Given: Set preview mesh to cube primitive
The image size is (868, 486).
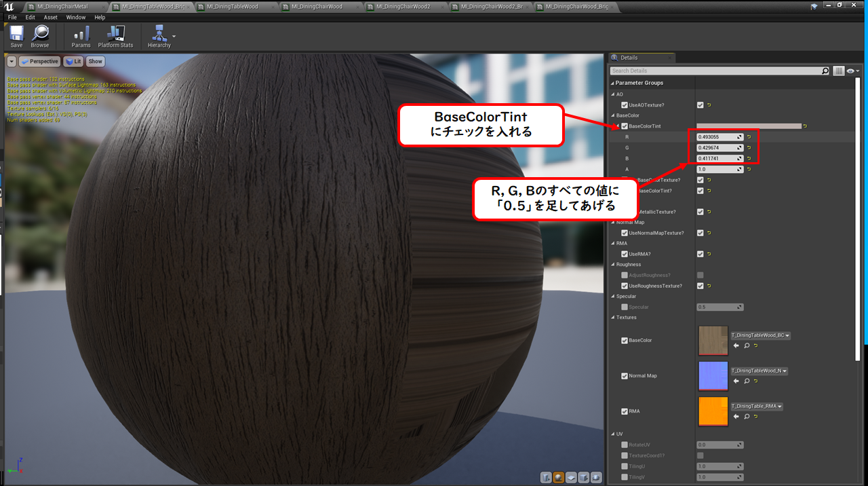Looking at the screenshot, I should pos(583,478).
